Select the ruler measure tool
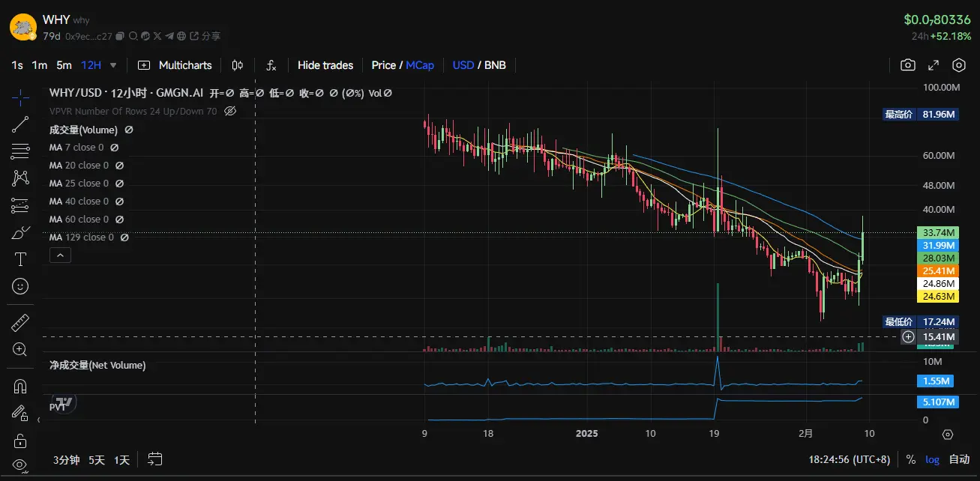 pos(20,323)
